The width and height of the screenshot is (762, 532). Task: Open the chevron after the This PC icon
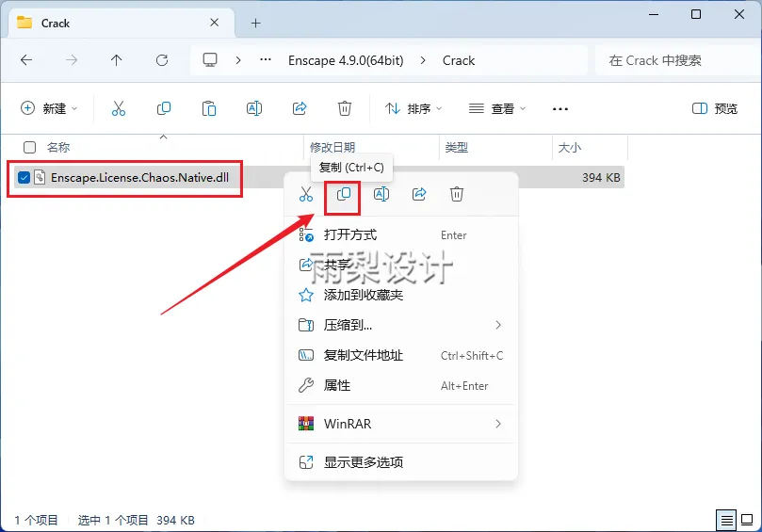[238, 60]
